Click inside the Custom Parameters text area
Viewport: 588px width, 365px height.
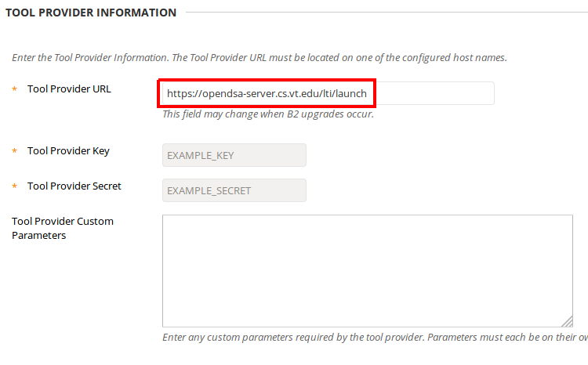(x=368, y=270)
